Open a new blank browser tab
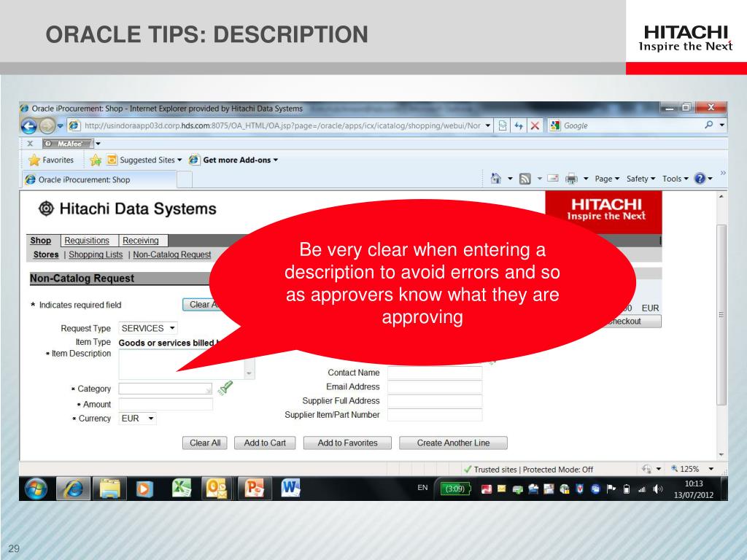The image size is (747, 560). point(185,179)
